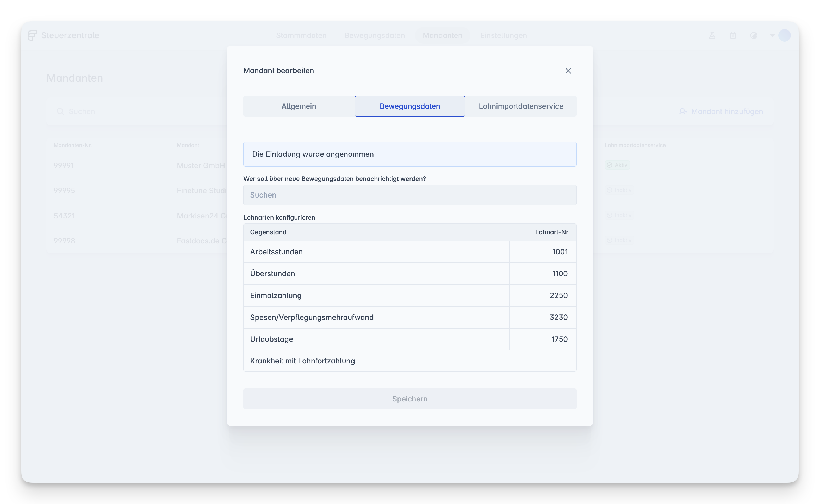Click the add-person icon beside Mandant hinzufügen
The image size is (820, 504).
[683, 111]
